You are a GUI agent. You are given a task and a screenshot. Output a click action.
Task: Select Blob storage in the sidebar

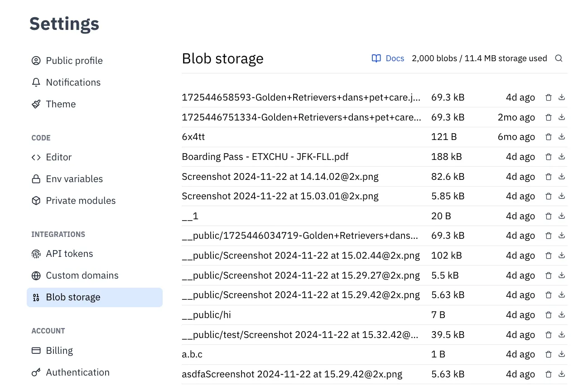[73, 297]
